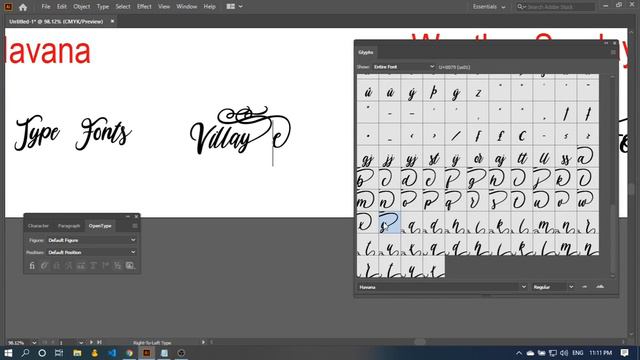Screen dimensions: 640x360
Task: Select the highlighted swash s glyph
Action: click(389, 222)
